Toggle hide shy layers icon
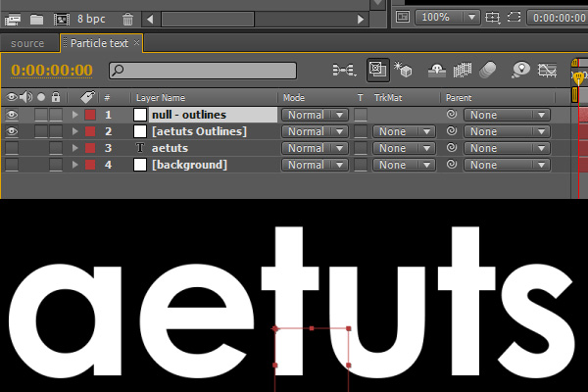 tap(437, 71)
